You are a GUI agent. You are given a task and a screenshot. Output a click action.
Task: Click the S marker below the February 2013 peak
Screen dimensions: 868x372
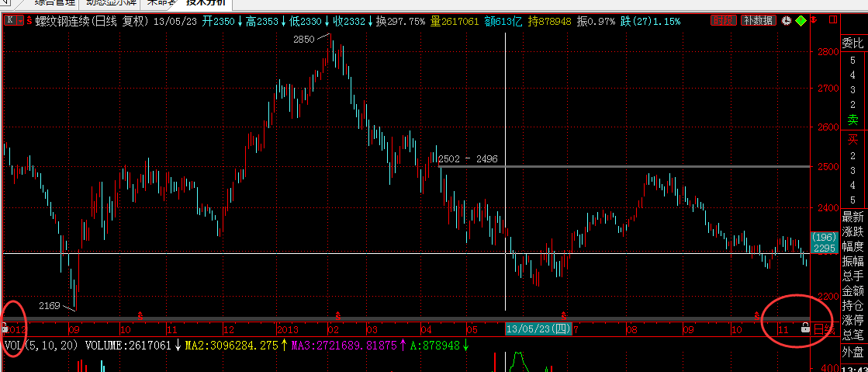[x=337, y=315]
